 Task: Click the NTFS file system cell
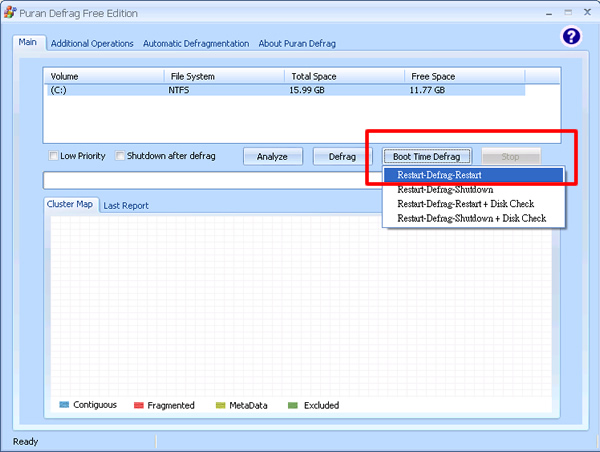pos(179,90)
